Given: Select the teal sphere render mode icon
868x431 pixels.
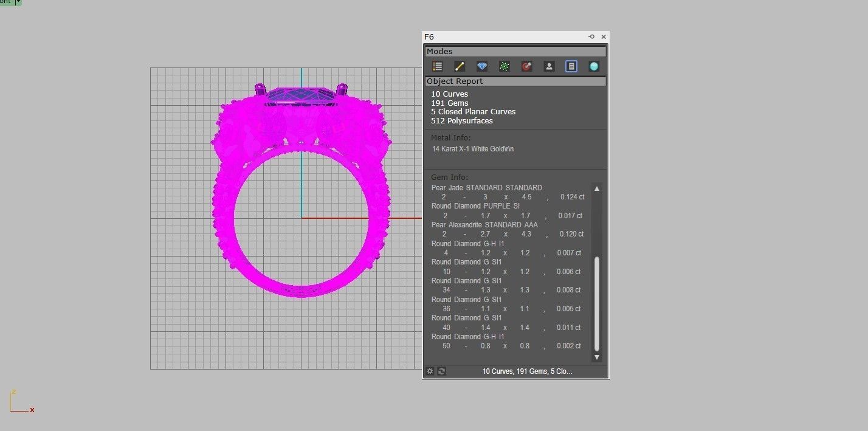Looking at the screenshot, I should point(594,66).
